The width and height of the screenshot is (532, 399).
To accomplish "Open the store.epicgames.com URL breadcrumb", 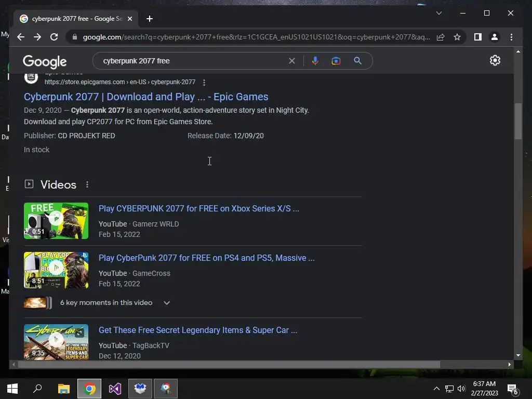I will 120,82.
